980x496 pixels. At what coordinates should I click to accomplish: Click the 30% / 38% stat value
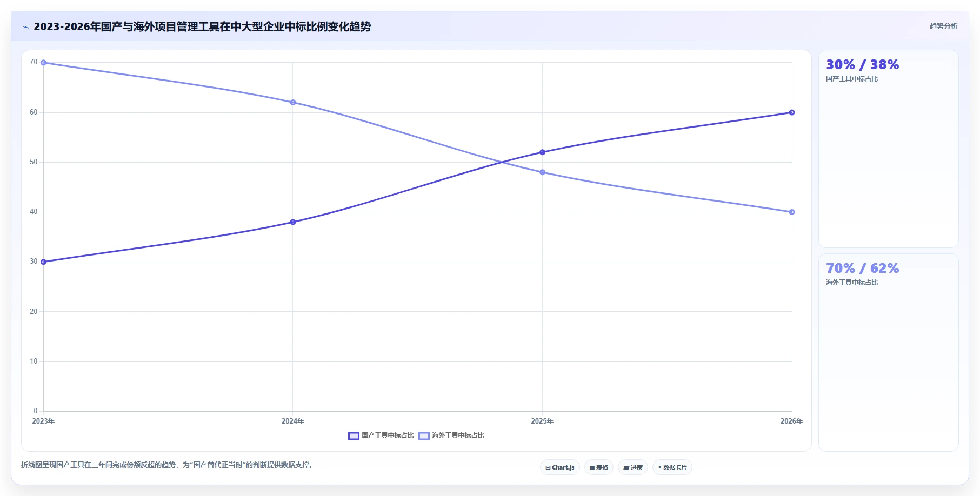[x=862, y=65]
